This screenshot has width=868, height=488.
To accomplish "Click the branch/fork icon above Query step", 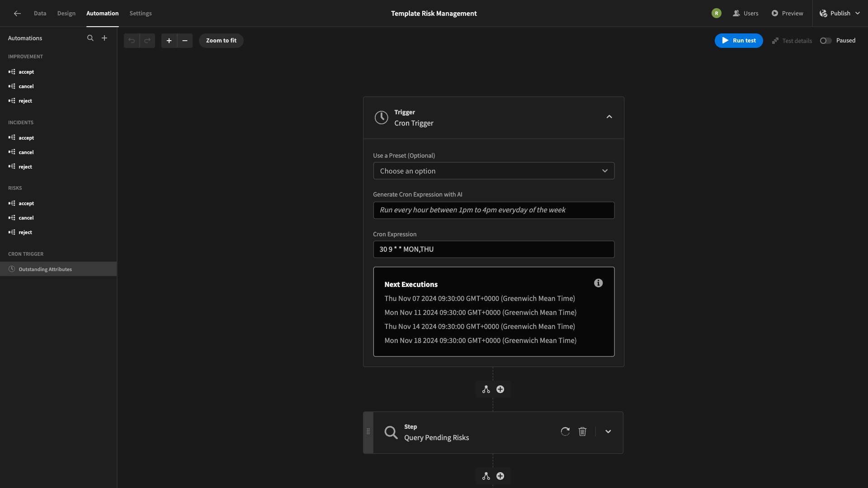I will (486, 389).
